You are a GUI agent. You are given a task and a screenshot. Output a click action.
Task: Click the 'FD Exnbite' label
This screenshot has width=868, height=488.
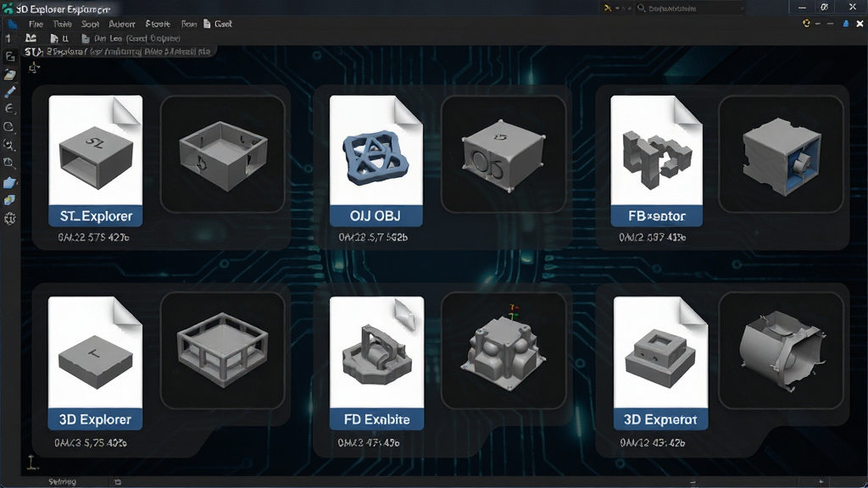[376, 419]
